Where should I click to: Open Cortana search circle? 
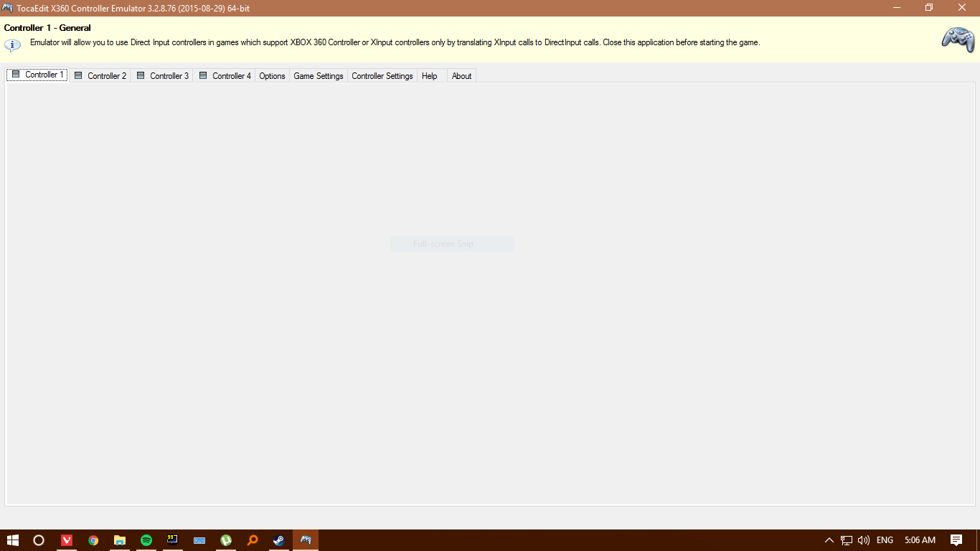coord(39,540)
